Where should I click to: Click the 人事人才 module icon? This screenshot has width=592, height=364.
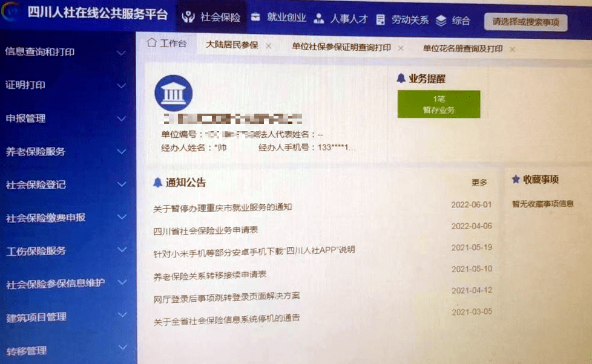(320, 18)
